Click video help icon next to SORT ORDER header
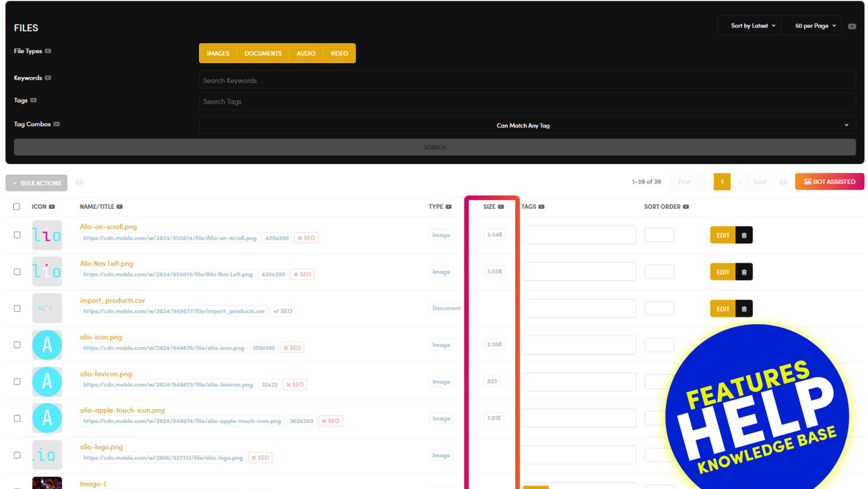The image size is (868, 489). (x=686, y=206)
